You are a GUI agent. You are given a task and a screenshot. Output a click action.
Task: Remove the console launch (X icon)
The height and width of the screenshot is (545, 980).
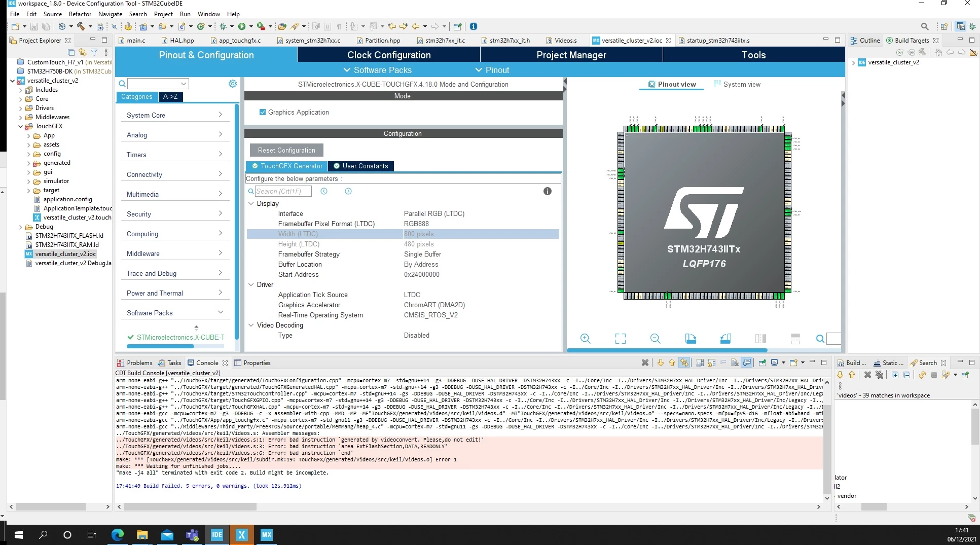[645, 362]
